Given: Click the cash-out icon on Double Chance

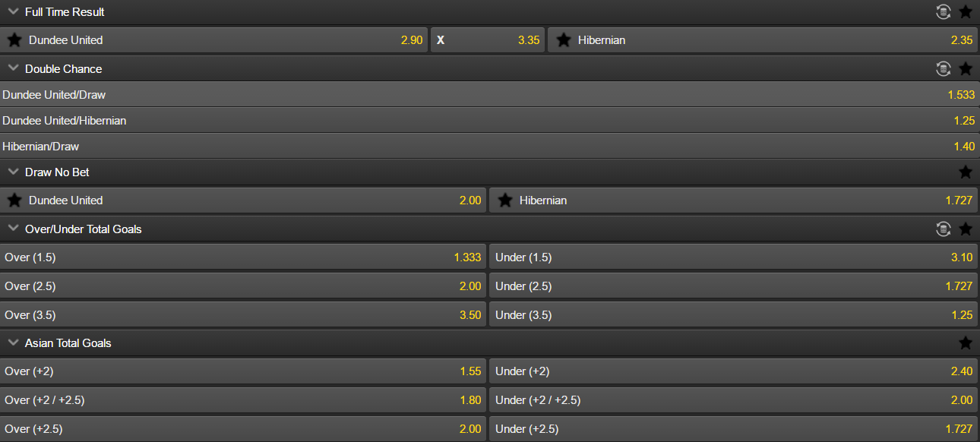Looking at the screenshot, I should click(944, 68).
